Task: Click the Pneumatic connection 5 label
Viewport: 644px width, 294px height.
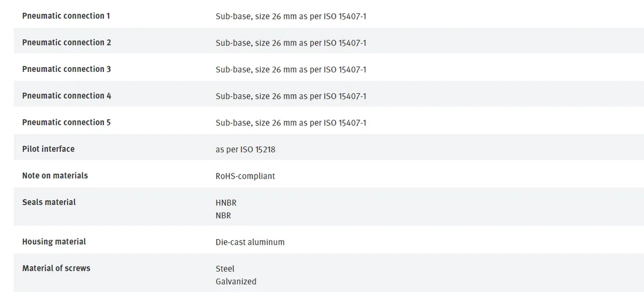Action: (67, 122)
